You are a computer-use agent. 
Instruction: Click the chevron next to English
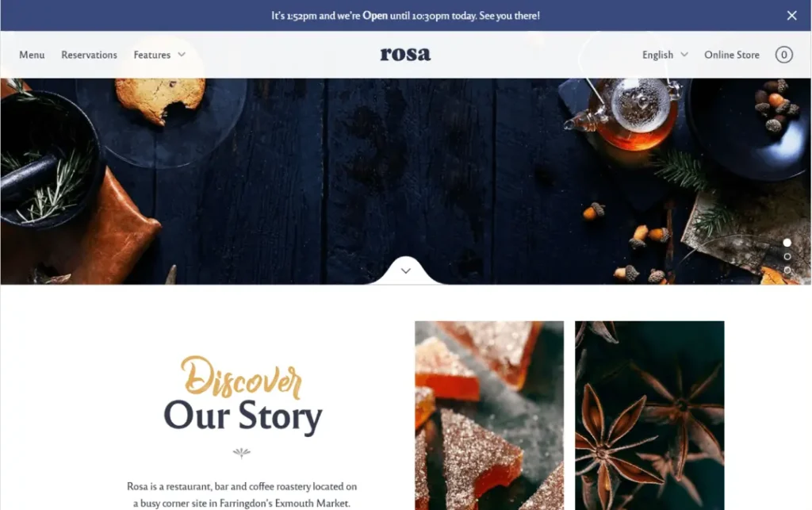click(684, 55)
